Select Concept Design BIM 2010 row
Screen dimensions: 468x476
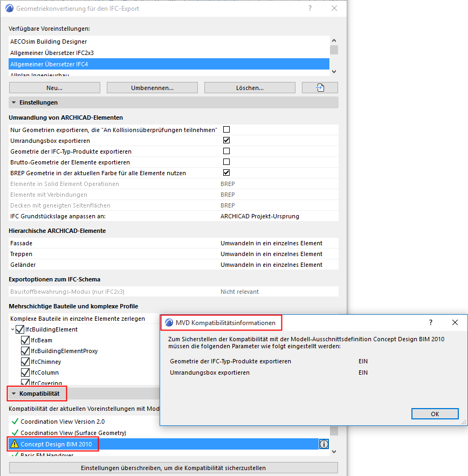(x=164, y=444)
